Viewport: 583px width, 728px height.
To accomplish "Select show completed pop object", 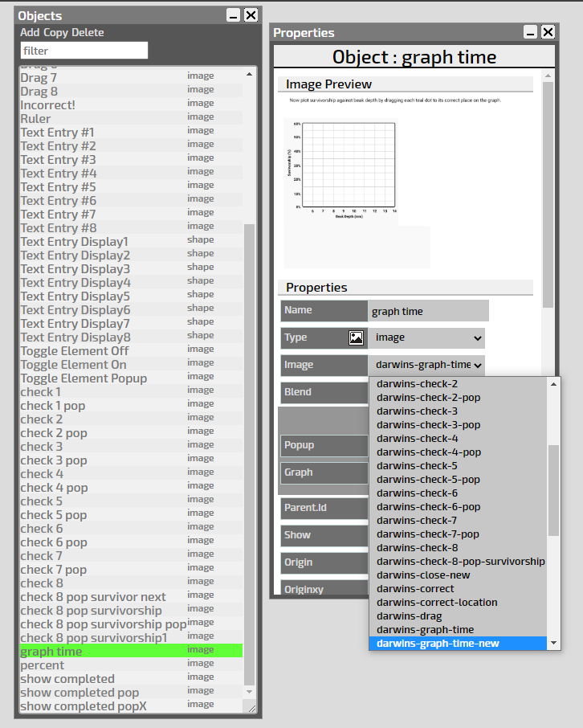I will (131, 693).
